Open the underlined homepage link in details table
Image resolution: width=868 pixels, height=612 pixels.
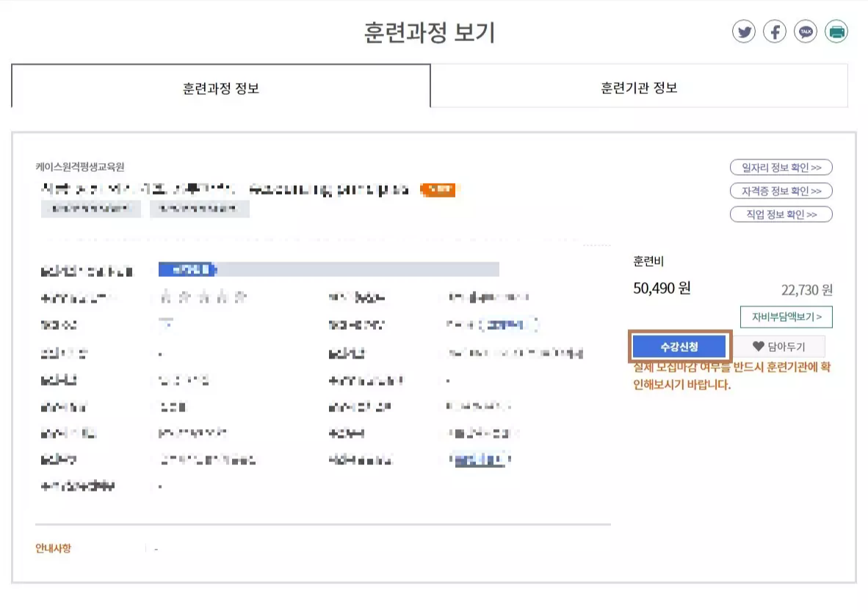(480, 460)
